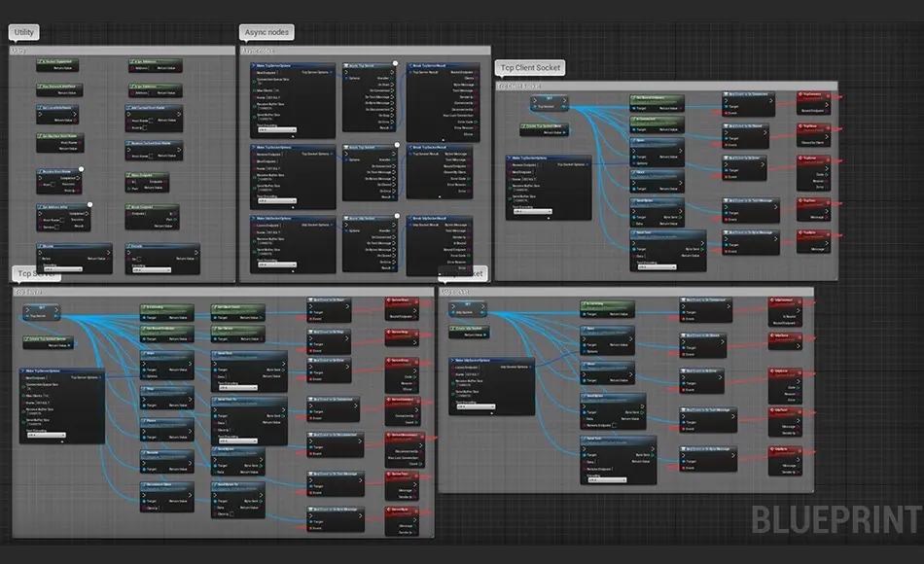Select the SET Tcp Server variable node
Screen dimensions: 924x564
tap(41, 312)
